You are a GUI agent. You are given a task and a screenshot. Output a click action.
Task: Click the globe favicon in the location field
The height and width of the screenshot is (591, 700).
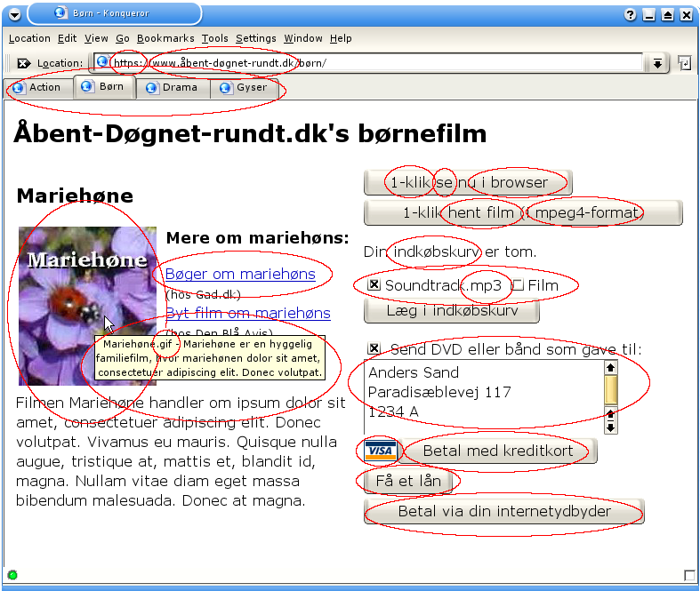point(102,61)
